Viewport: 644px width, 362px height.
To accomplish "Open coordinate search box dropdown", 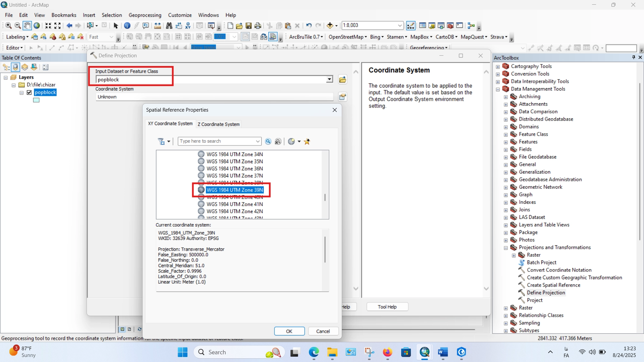I will (258, 141).
